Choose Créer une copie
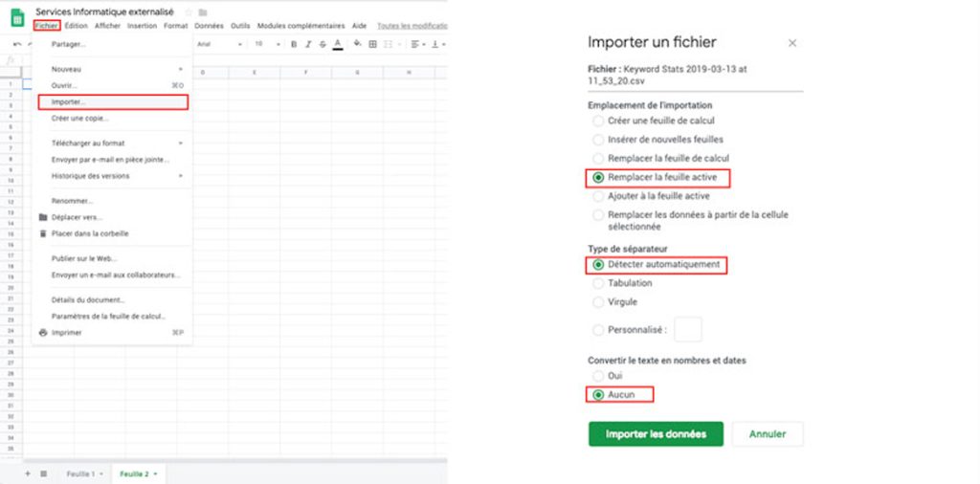Screen dimensions: 980x484 point(113,118)
